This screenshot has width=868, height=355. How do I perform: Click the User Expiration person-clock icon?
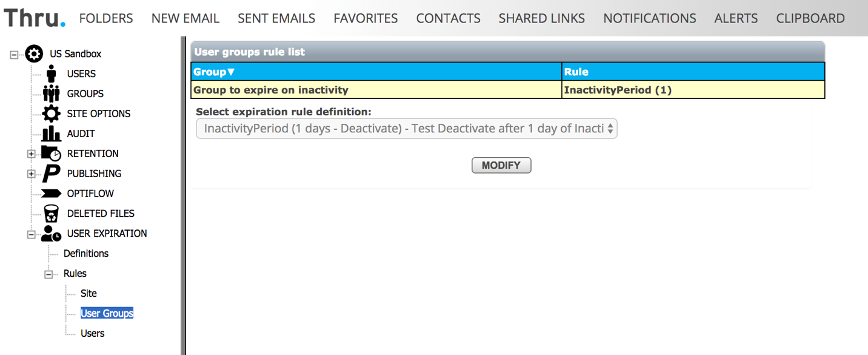(51, 234)
